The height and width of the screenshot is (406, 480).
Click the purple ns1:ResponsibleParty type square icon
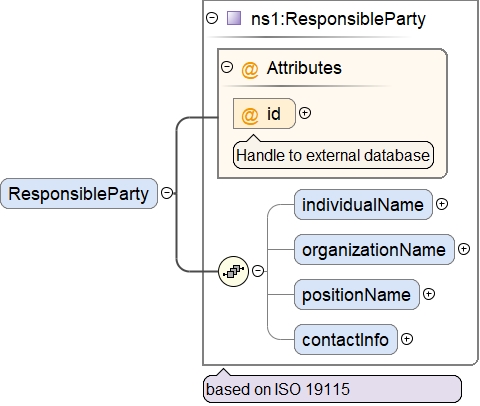point(234,18)
